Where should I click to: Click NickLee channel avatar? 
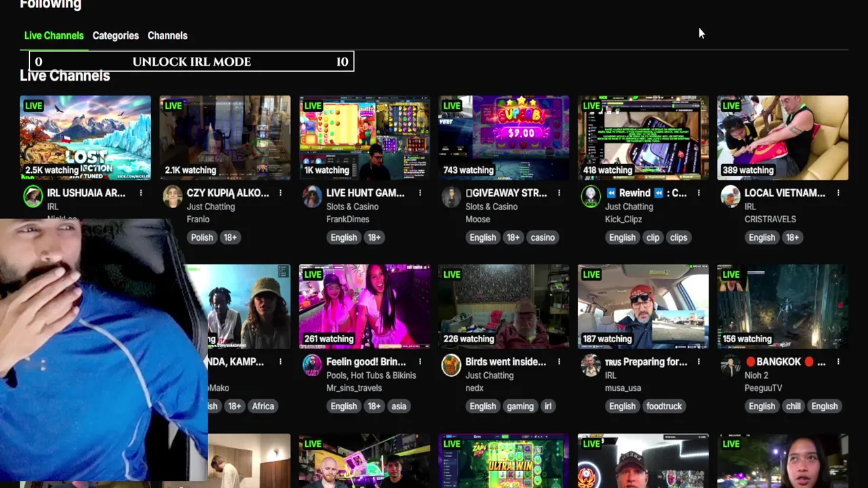pyautogui.click(x=33, y=197)
